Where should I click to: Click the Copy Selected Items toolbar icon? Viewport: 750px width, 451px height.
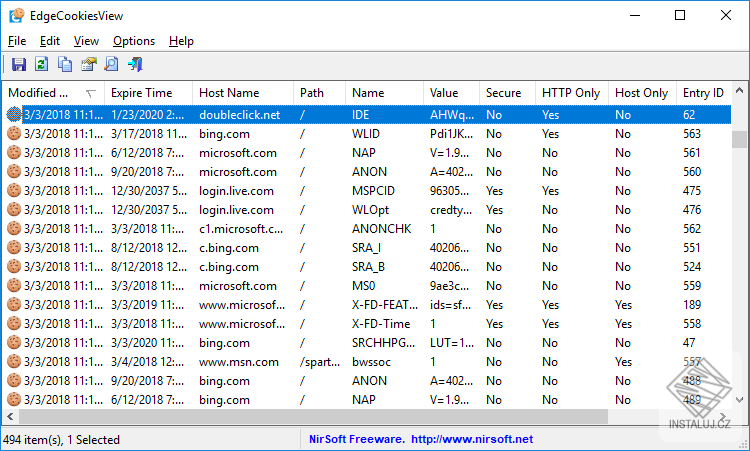(65, 65)
